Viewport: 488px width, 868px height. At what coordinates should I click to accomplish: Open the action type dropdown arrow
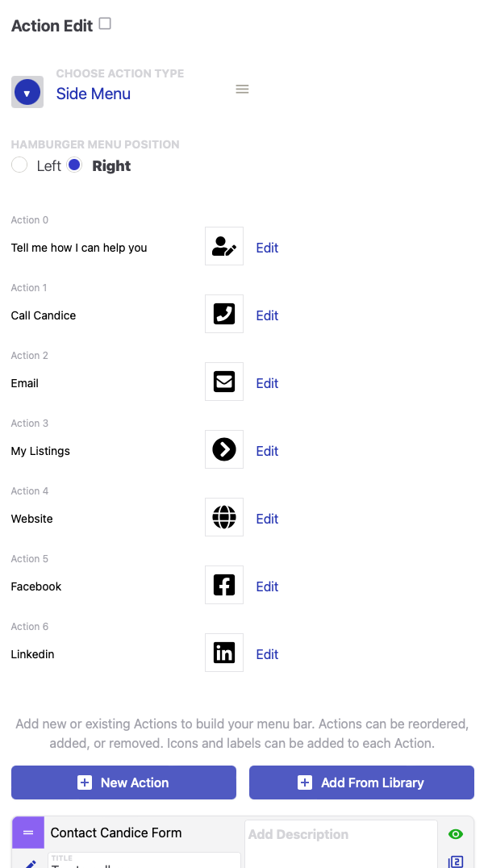(27, 93)
